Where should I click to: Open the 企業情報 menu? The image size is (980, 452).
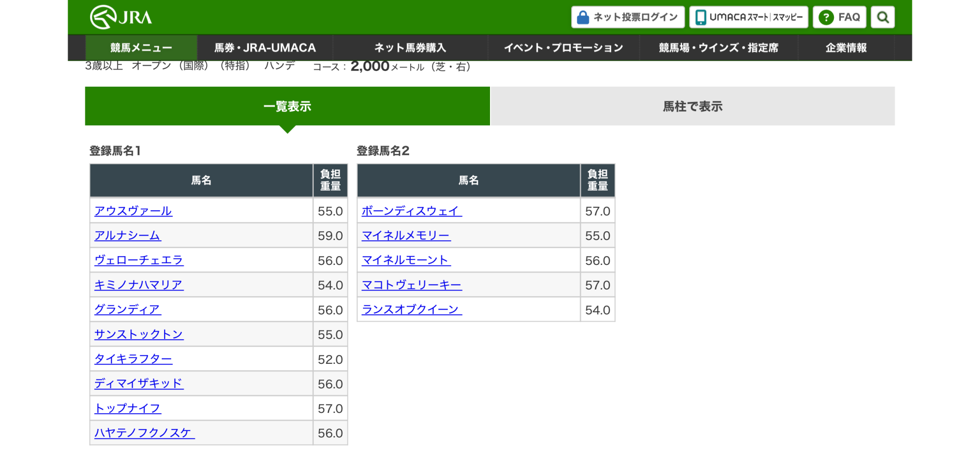[846, 48]
